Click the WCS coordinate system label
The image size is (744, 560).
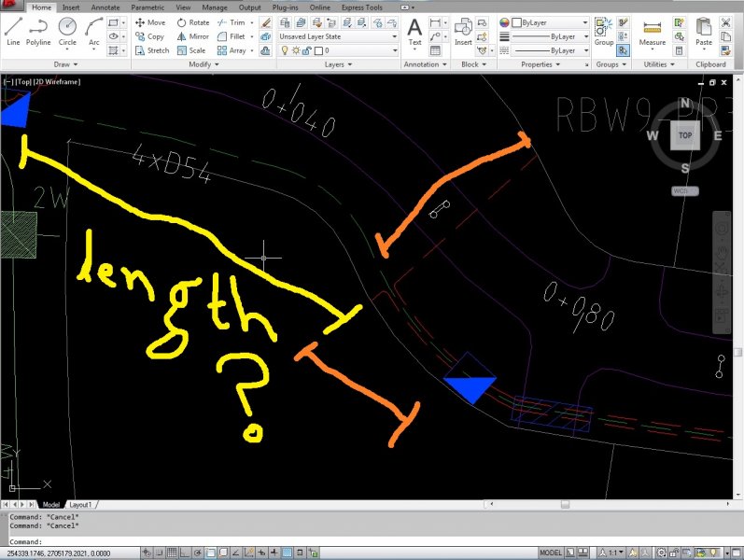point(684,190)
